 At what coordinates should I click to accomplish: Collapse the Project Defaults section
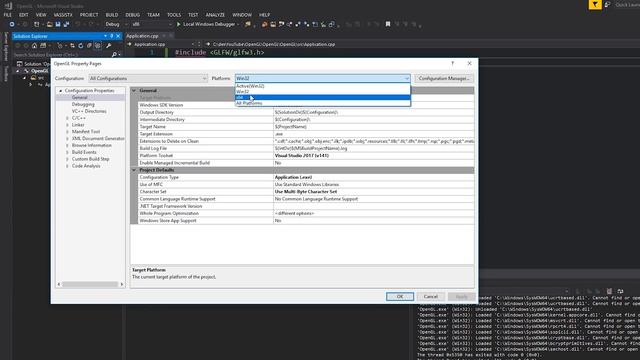(134, 170)
